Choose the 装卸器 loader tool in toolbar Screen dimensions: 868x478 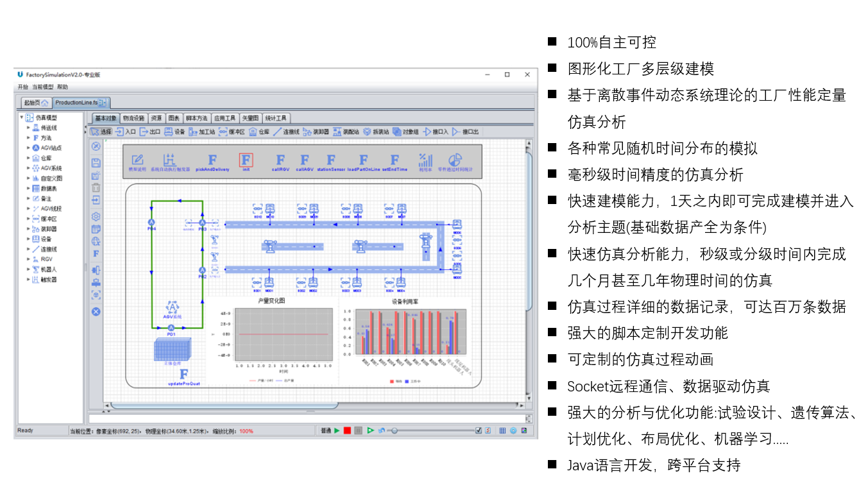pos(316,132)
